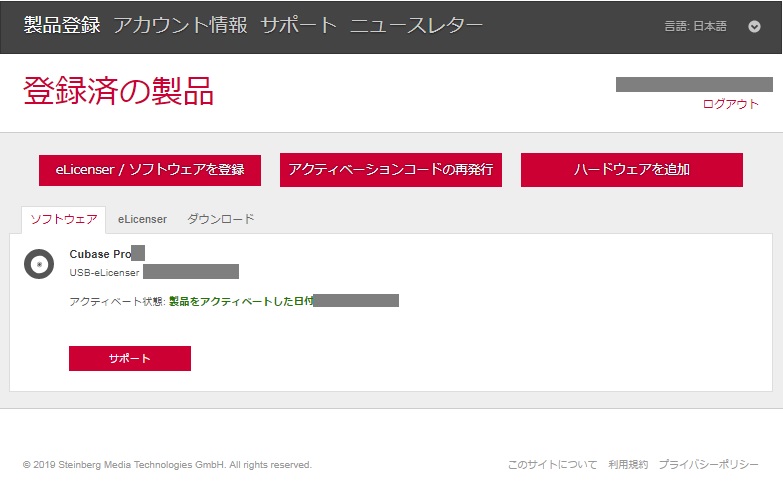Switch to the eLicenser tab

[142, 219]
